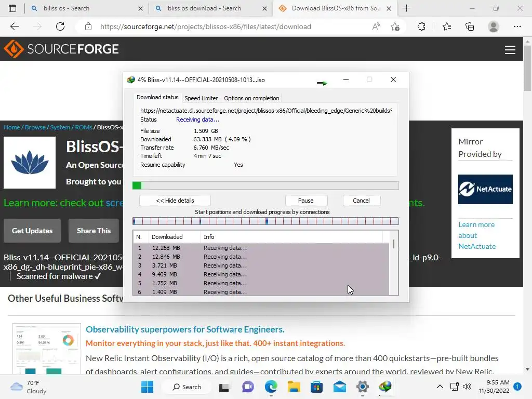This screenshot has width=532, height=399.
Task: Click the network icon in system tray
Action: tap(454, 387)
